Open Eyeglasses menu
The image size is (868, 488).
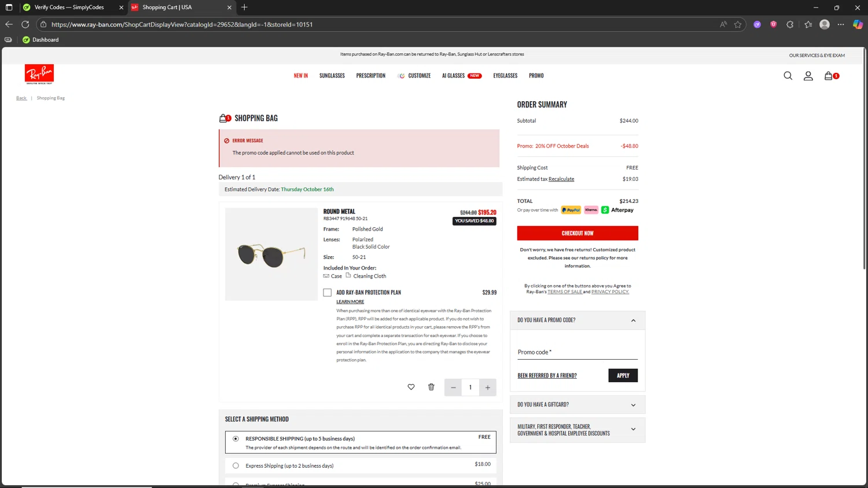point(505,76)
